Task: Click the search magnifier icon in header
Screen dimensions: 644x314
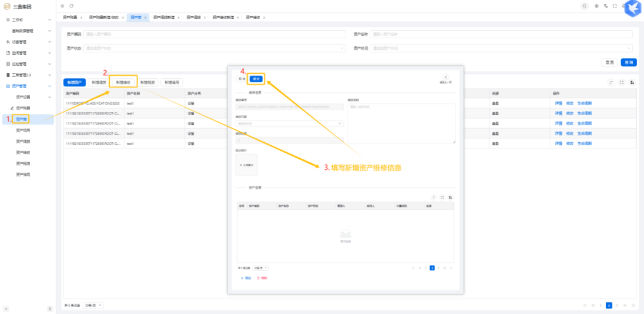Action: tap(584, 6)
